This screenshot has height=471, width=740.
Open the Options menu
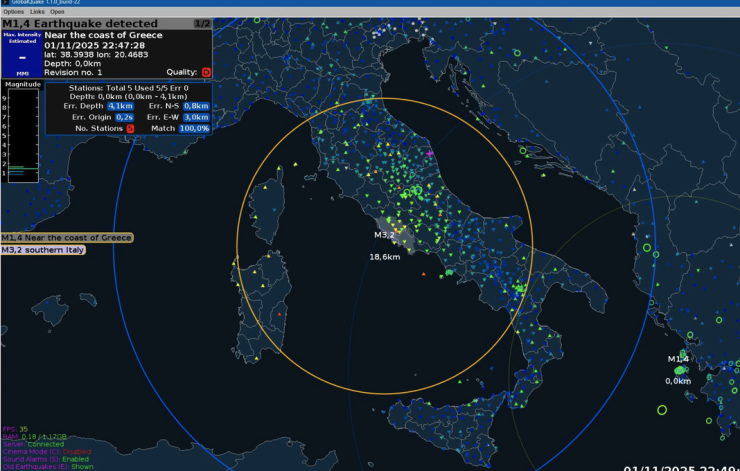[13, 12]
